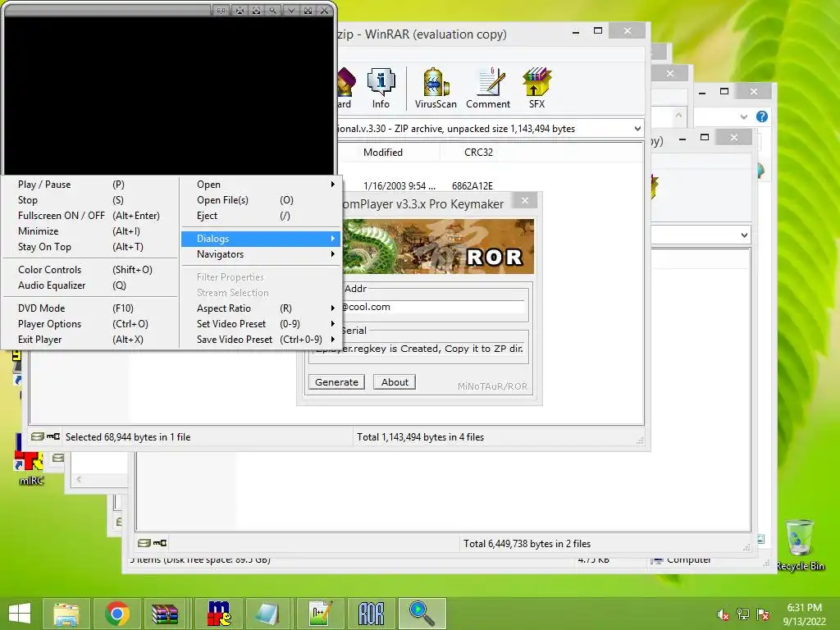
Task: Click 'Selected 68,944 bytes in 1 file' status text
Action: 128,437
